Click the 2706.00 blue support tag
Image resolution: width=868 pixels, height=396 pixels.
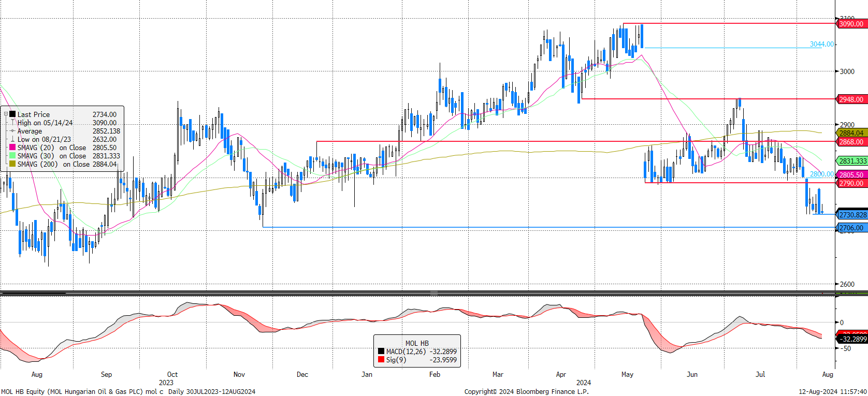pyautogui.click(x=851, y=228)
